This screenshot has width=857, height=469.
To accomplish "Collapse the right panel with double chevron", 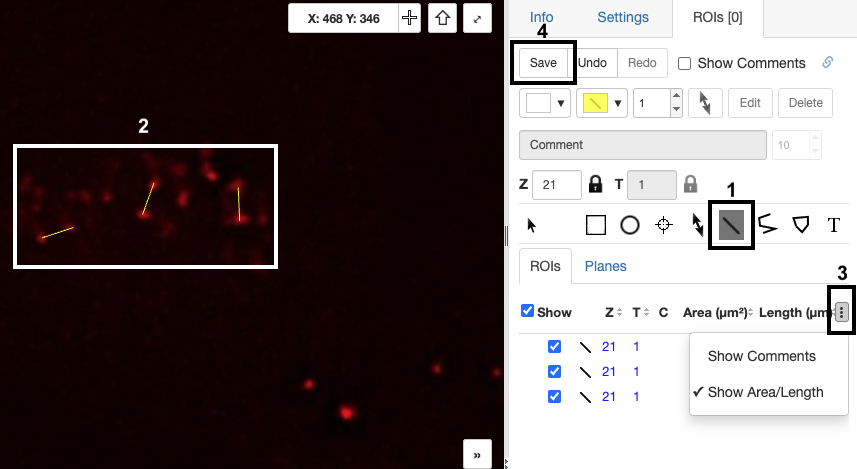I will point(477,454).
